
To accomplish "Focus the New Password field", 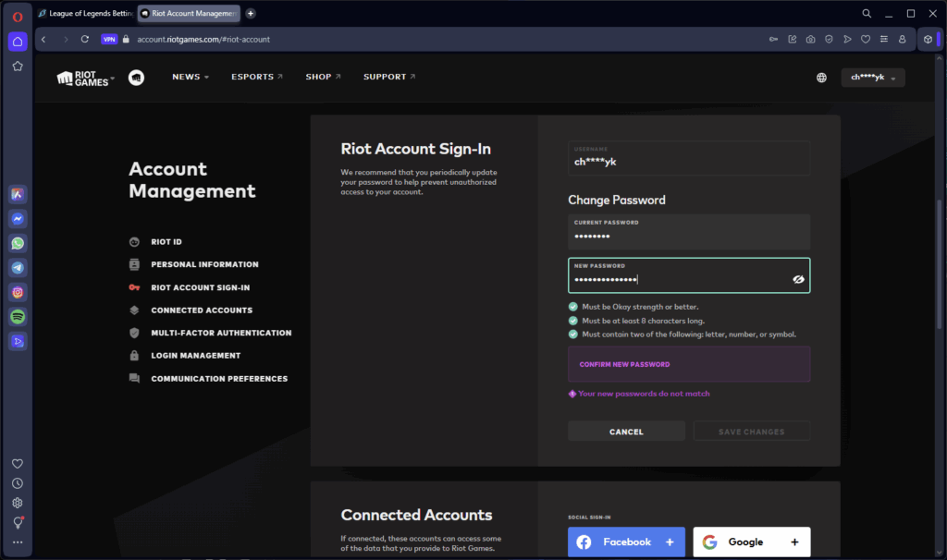I will coord(688,275).
